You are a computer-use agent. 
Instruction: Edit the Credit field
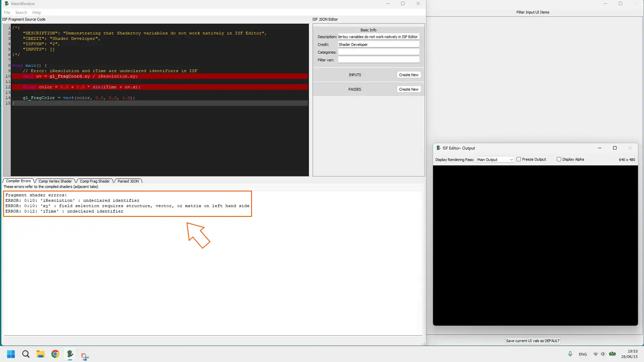(378, 44)
